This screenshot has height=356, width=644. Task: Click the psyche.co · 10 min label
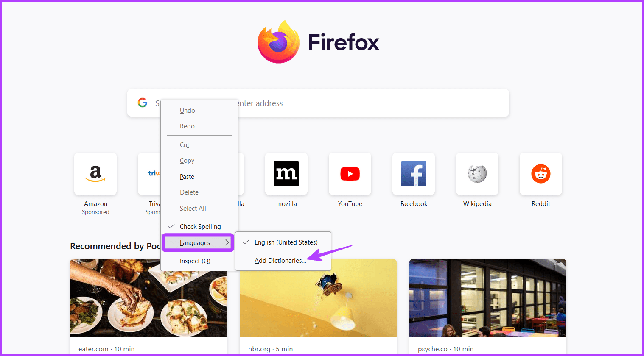(446, 349)
